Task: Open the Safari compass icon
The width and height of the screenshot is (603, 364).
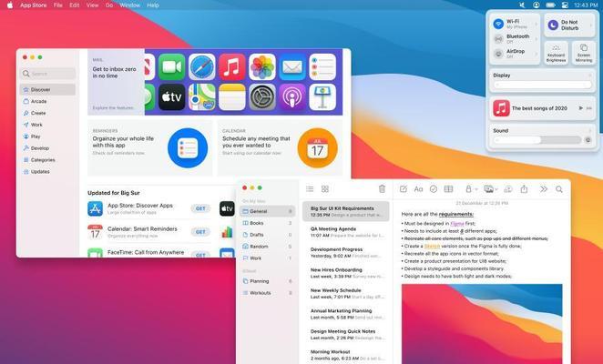Action: 202,66
